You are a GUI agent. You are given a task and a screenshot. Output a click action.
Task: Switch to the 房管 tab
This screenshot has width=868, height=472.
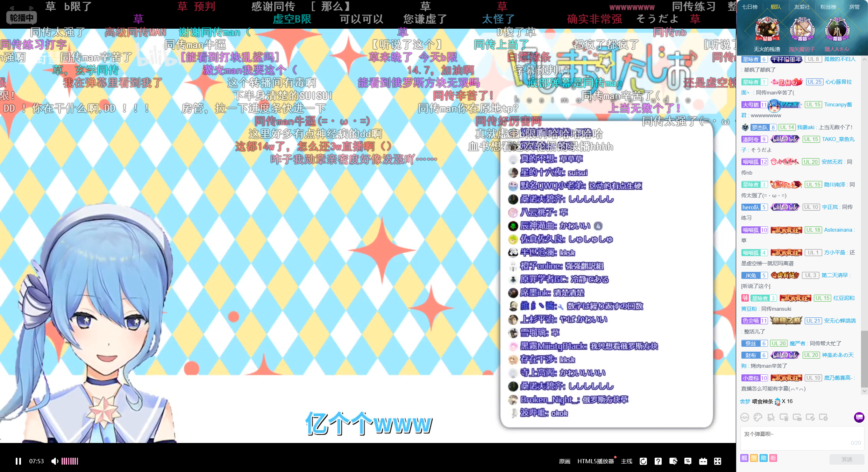tap(854, 7)
